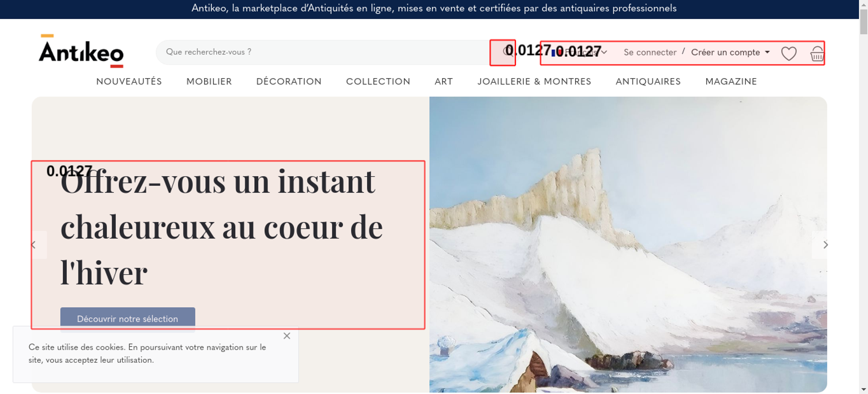This screenshot has height=394, width=868.
Task: Click the Antikeo logo
Action: click(x=81, y=51)
